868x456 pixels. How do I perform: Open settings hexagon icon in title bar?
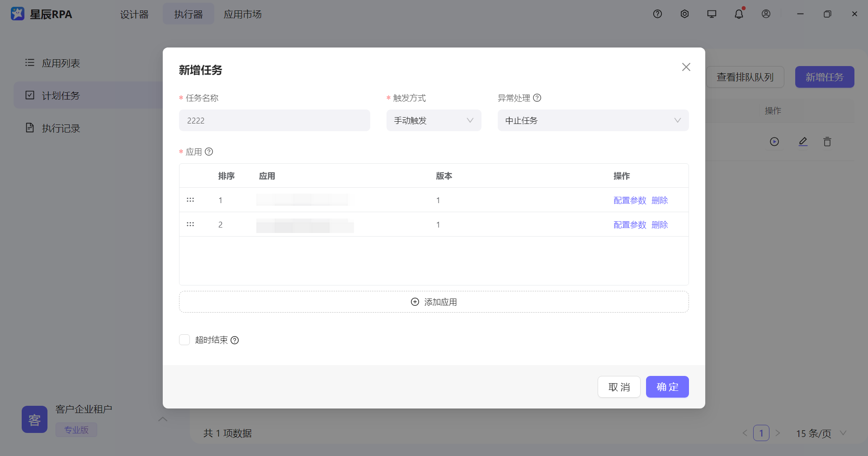point(684,14)
